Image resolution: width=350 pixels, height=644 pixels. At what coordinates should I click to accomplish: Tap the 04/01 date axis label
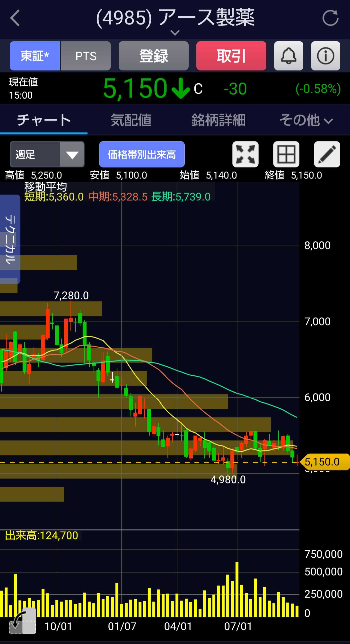coord(178,626)
